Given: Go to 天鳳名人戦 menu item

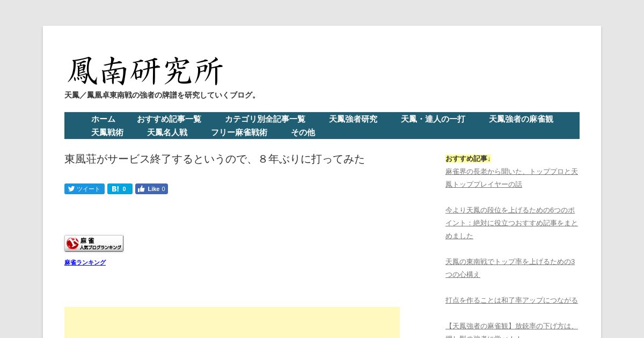Looking at the screenshot, I should click(167, 132).
